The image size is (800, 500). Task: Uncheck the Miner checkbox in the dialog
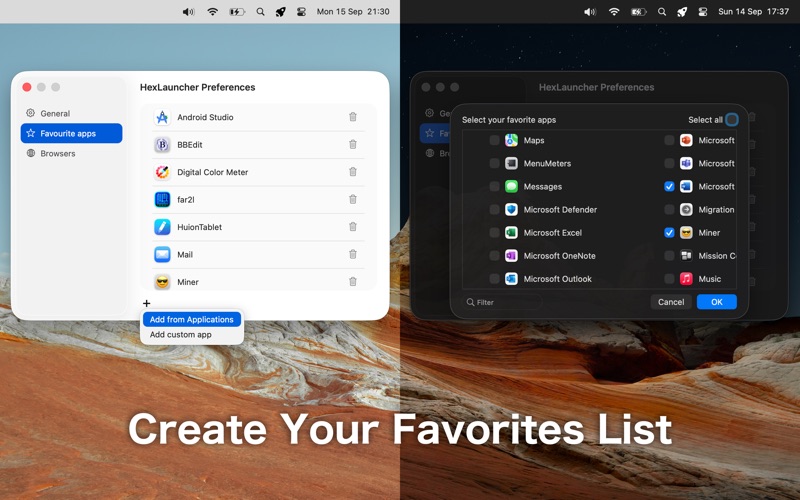(669, 233)
